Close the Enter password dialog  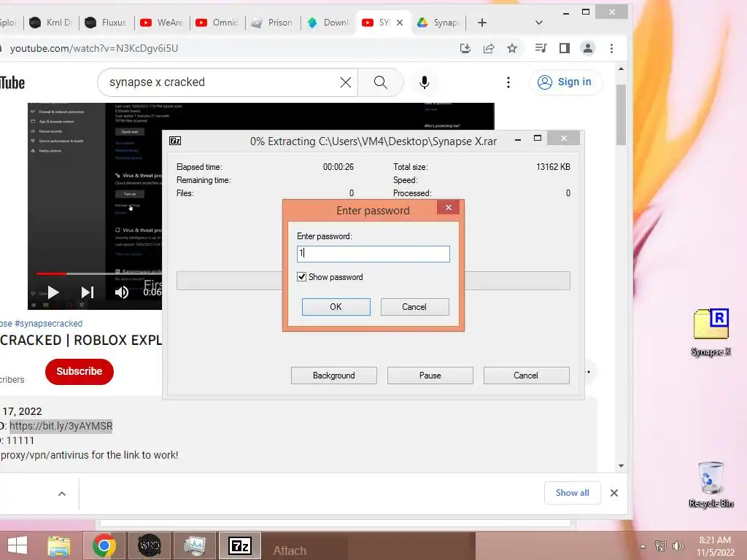coord(449,207)
